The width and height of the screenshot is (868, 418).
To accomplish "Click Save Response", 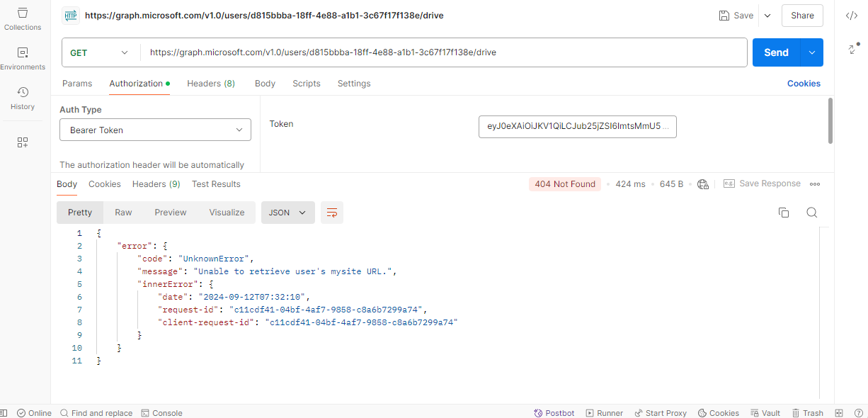I will (x=762, y=184).
